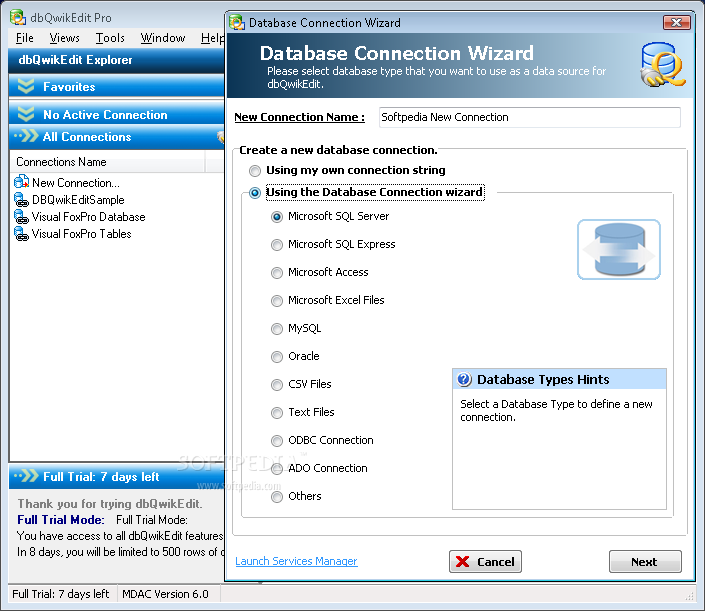
Task: Choose Microsoft SQL Server radio button
Action: pos(277,217)
